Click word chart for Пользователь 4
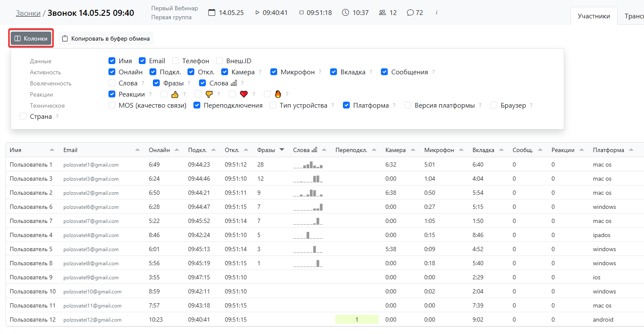This screenshot has width=644, height=334. point(308,235)
